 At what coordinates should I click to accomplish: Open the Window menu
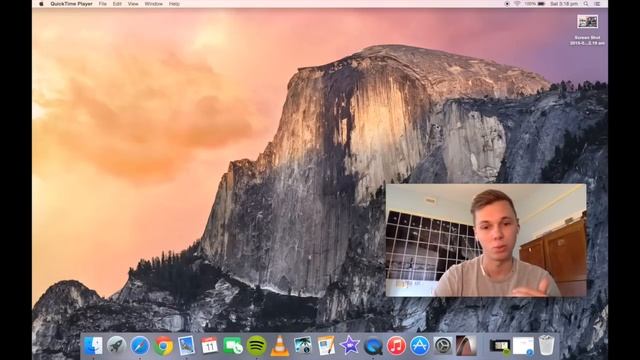pos(153,4)
